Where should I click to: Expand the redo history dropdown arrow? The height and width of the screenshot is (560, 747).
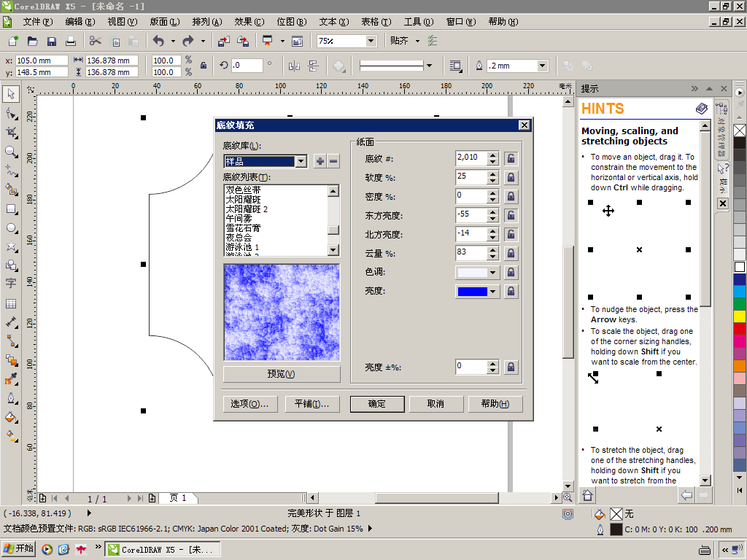[x=203, y=42]
